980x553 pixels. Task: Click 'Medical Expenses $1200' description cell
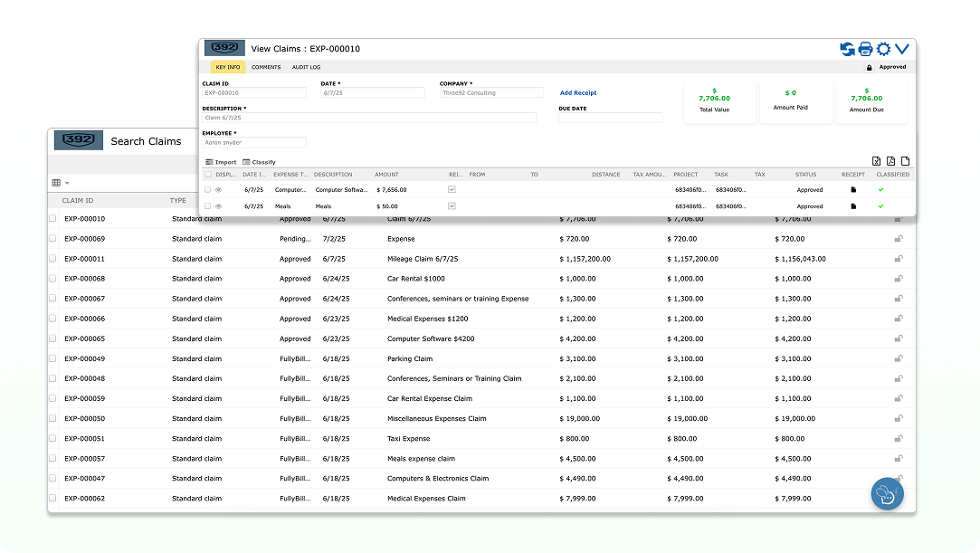tap(427, 319)
